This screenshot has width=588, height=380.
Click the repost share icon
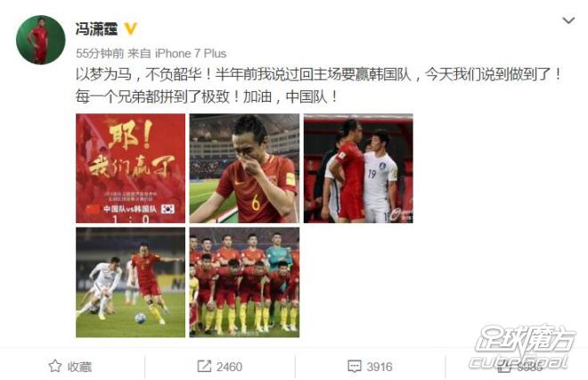click(x=204, y=367)
